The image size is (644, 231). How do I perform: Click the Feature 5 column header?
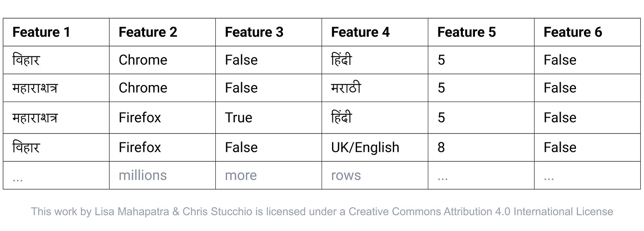pyautogui.click(x=466, y=32)
